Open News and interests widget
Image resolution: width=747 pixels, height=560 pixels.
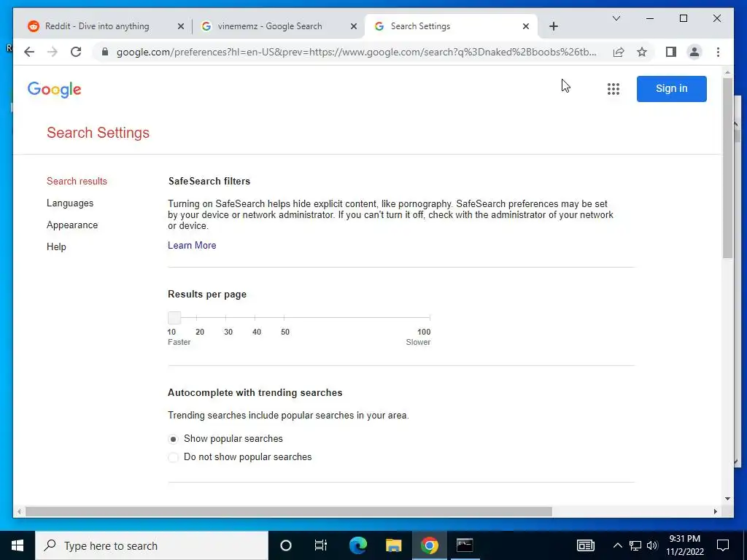tap(586, 545)
